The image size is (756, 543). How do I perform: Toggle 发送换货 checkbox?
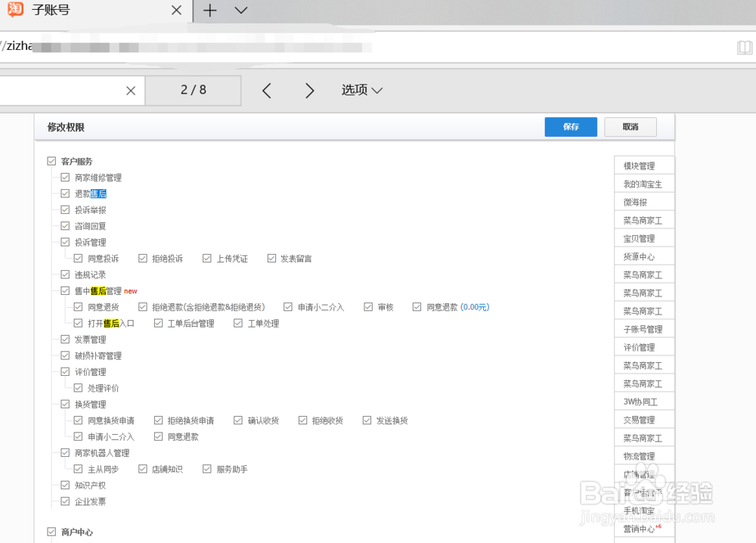coord(367,420)
